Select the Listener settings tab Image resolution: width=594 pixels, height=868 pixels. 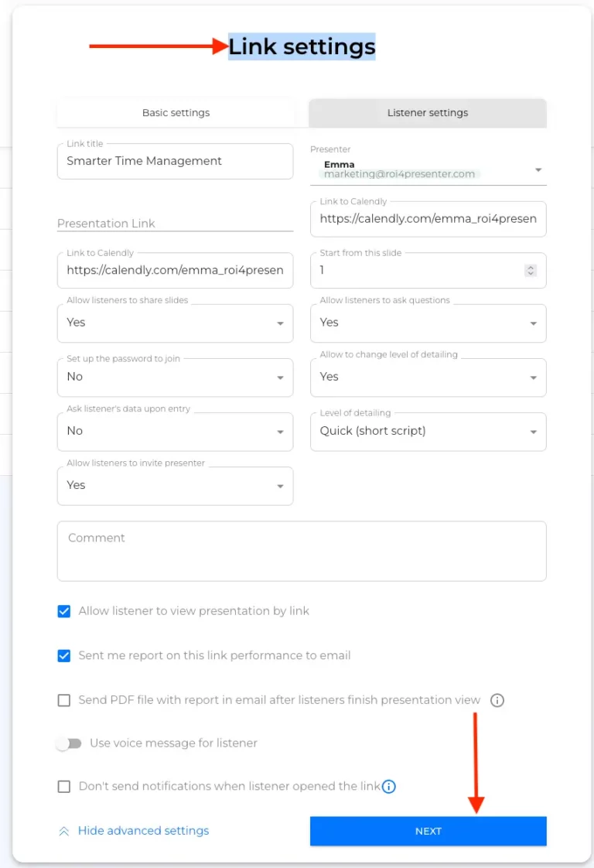tap(428, 112)
